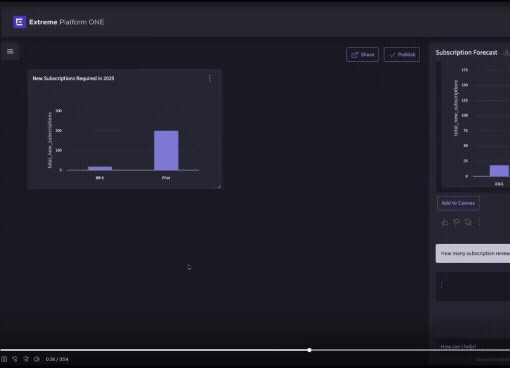Image resolution: width=510 pixels, height=368 pixels.
Task: Click the video progress bar playhead
Action: 309,350
